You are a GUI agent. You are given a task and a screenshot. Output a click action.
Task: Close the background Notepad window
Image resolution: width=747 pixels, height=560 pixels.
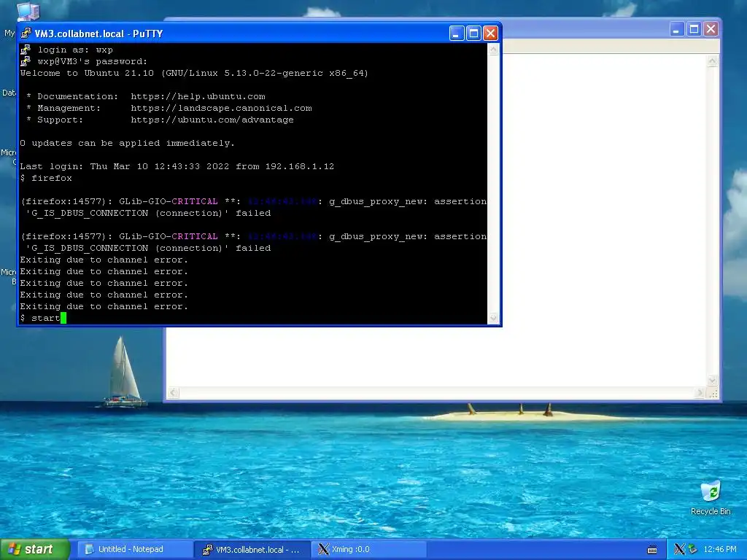pos(711,29)
